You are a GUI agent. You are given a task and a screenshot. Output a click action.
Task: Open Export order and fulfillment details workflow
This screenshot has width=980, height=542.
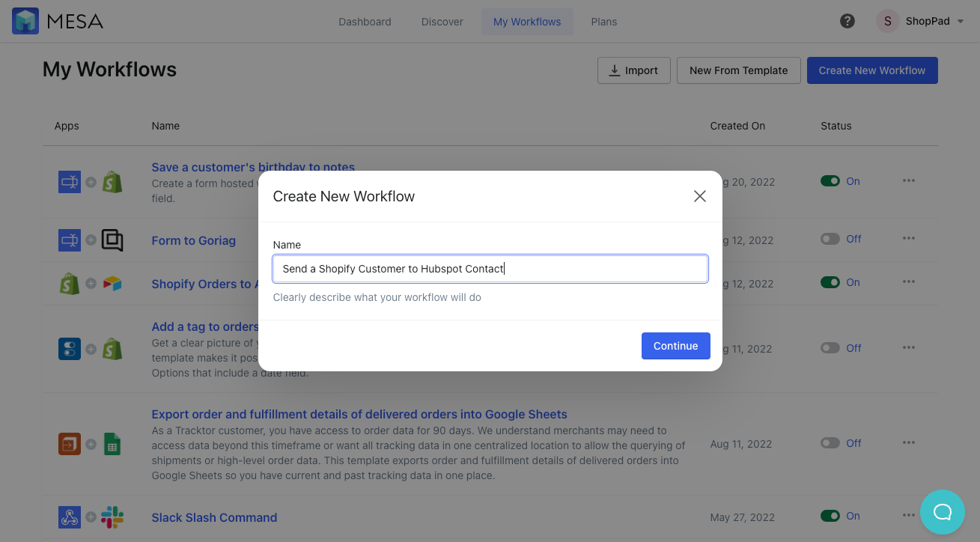359,414
